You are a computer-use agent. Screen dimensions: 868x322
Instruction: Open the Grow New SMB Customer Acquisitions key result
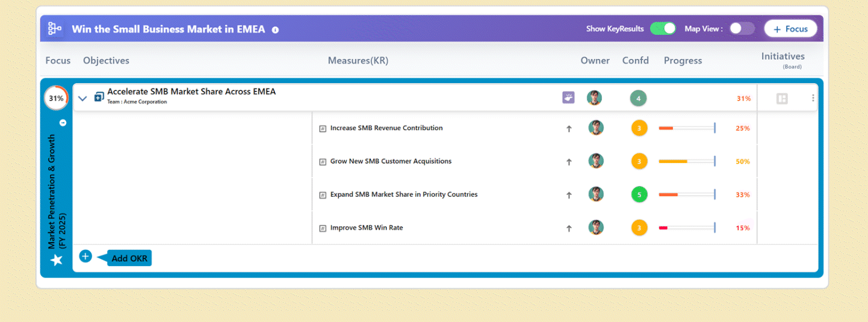391,161
